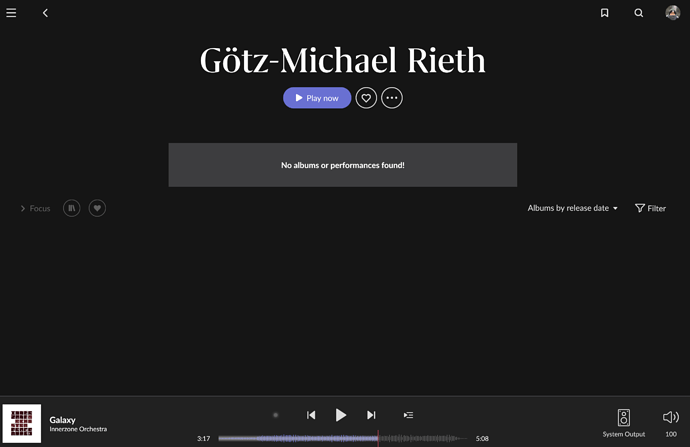690x447 pixels.
Task: Click the Filter funnel button
Action: [x=650, y=208]
